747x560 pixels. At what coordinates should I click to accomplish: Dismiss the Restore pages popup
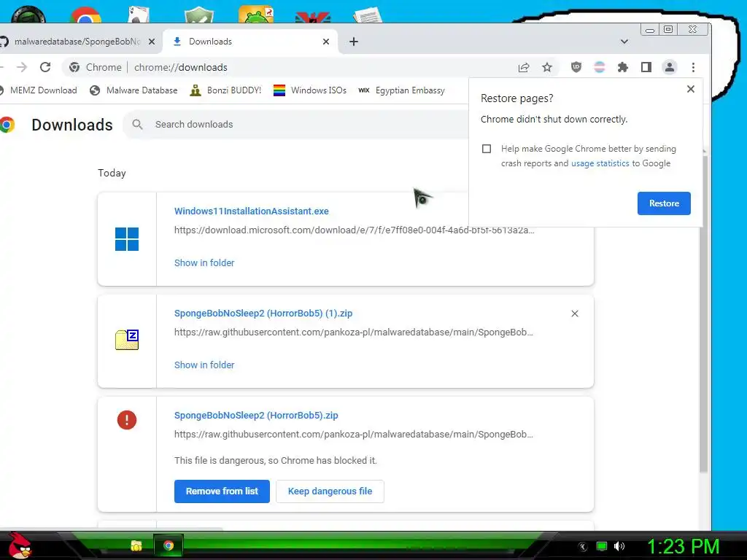(691, 89)
